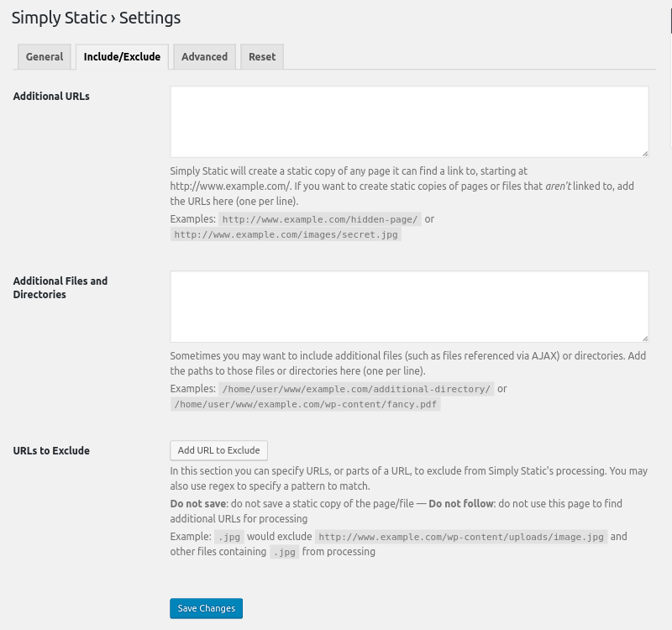672x630 pixels.
Task: Click the uploads/image.jpg example URL snippet
Action: pyautogui.click(x=461, y=537)
